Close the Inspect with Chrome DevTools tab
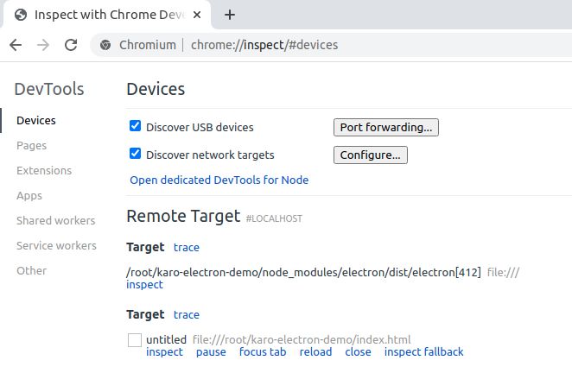 coord(197,15)
